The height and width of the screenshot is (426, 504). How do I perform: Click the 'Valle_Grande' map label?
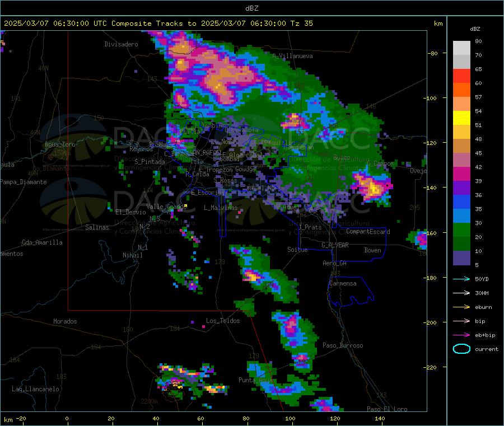166,207
